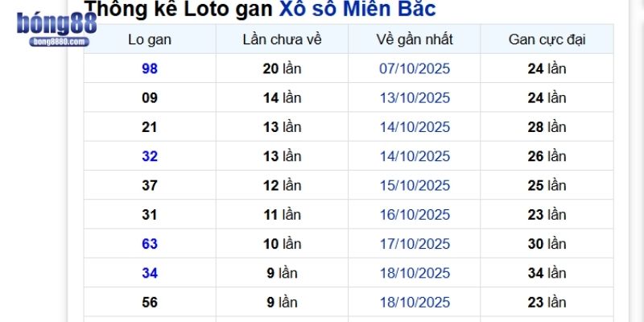Viewport: 644px width, 322px height.
Task: Open the 16/10/2025 result date
Action: point(415,214)
